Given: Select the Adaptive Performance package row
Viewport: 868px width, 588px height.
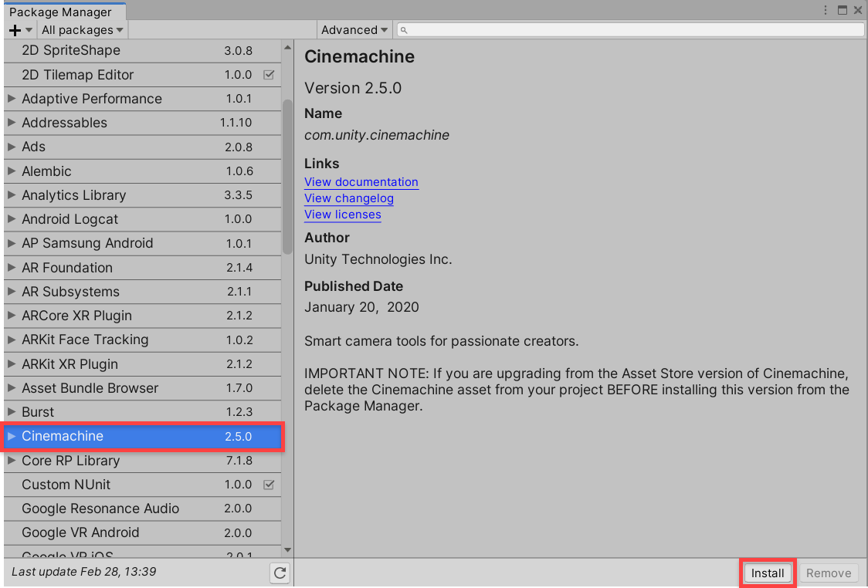Looking at the screenshot, I should 142,99.
